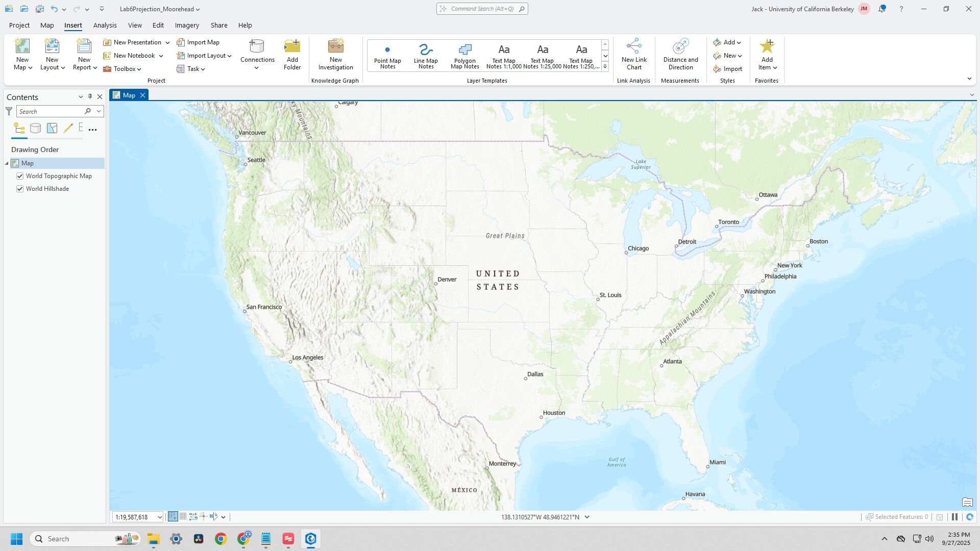Image resolution: width=980 pixels, height=551 pixels.
Task: Open the Analysis ribbon tab
Action: tap(105, 25)
